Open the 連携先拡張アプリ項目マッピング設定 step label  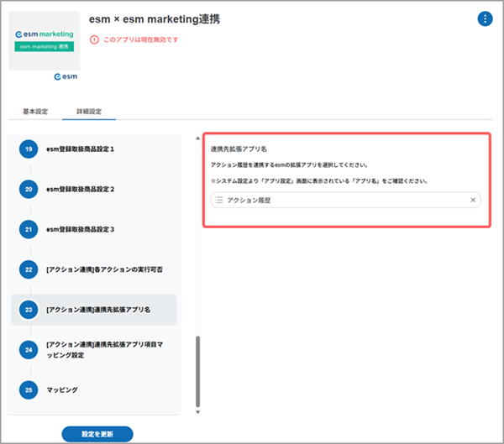[x=104, y=349]
